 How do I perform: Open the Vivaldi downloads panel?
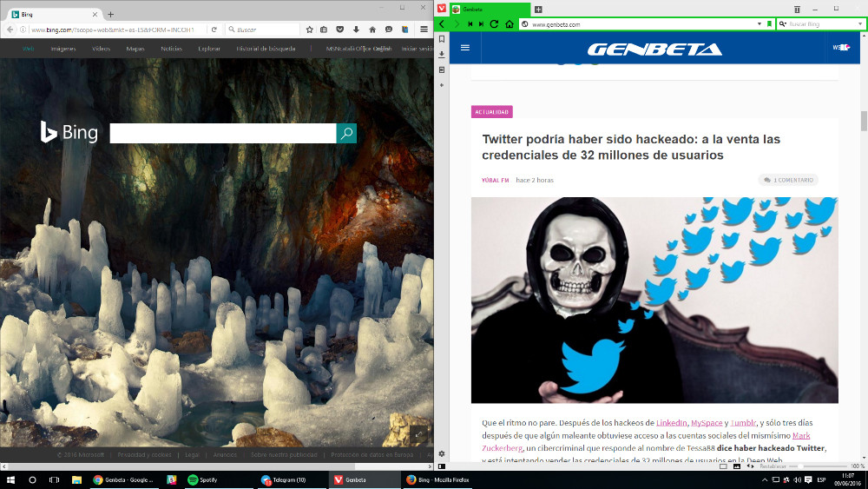pos(441,54)
